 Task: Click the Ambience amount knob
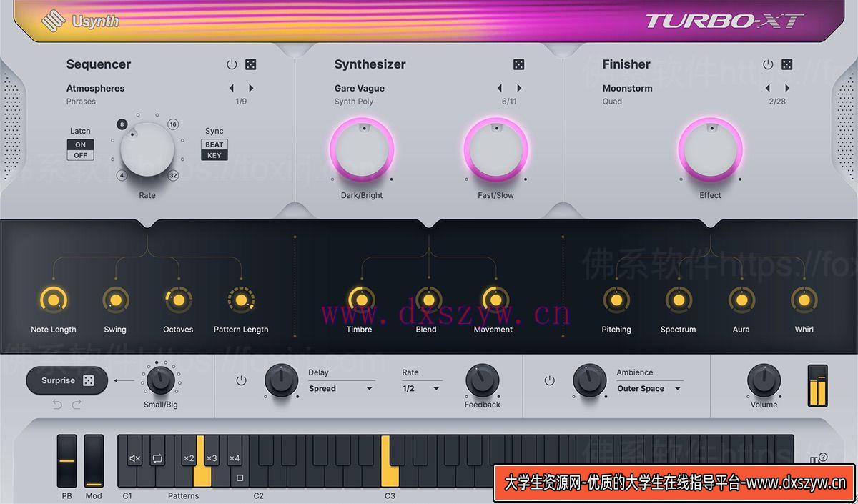pos(590,381)
